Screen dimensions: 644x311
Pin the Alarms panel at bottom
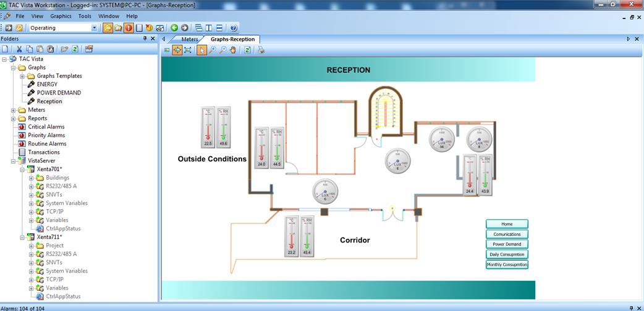point(632,308)
